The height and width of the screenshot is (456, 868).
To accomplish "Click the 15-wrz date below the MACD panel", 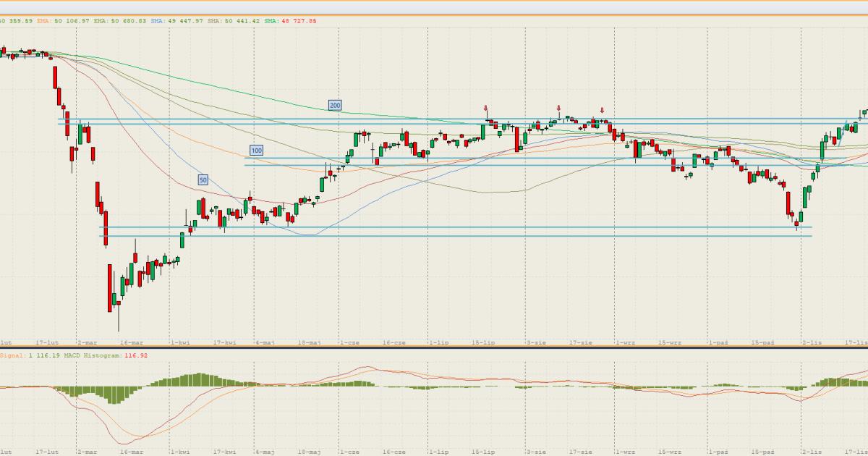I will (x=670, y=452).
